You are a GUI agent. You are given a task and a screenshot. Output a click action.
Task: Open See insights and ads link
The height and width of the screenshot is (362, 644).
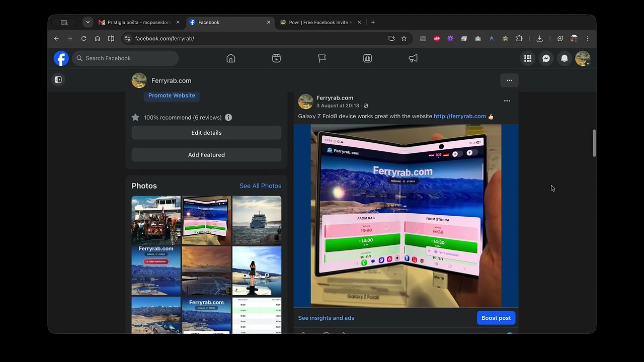[x=326, y=318]
